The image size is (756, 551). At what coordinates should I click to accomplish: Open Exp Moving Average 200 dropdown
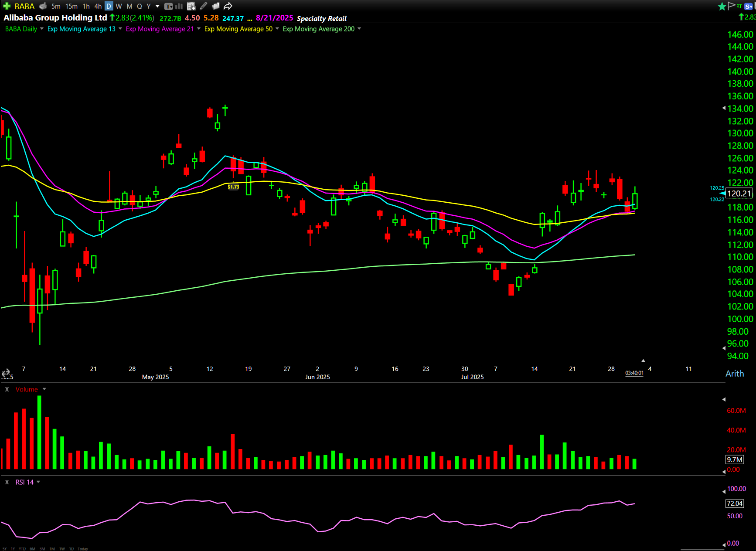click(x=359, y=29)
